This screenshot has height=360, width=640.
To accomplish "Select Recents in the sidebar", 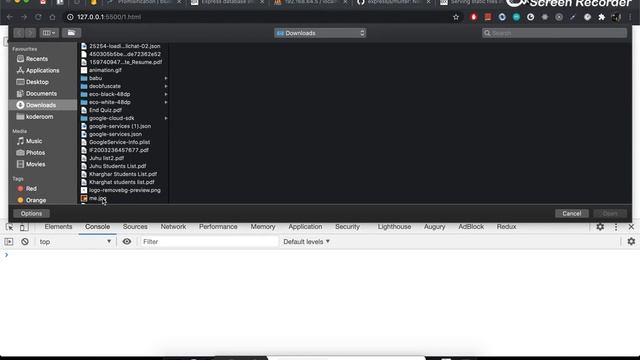I will [42, 59].
